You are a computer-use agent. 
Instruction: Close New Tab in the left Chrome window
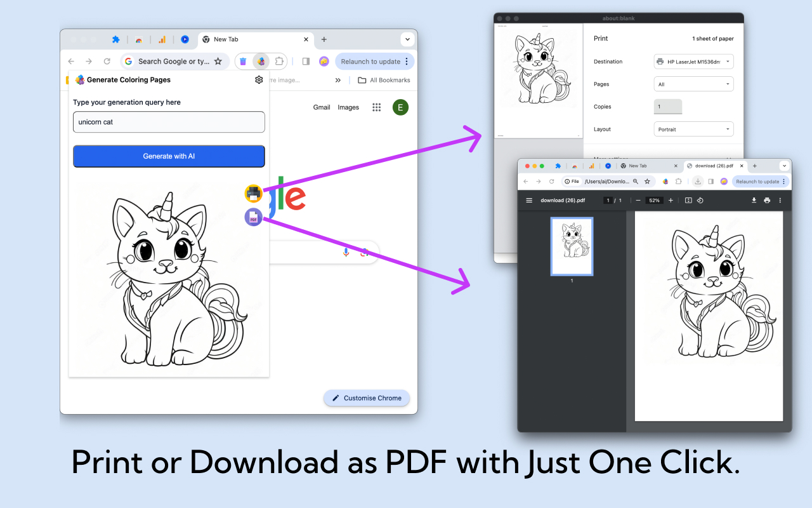click(x=306, y=39)
